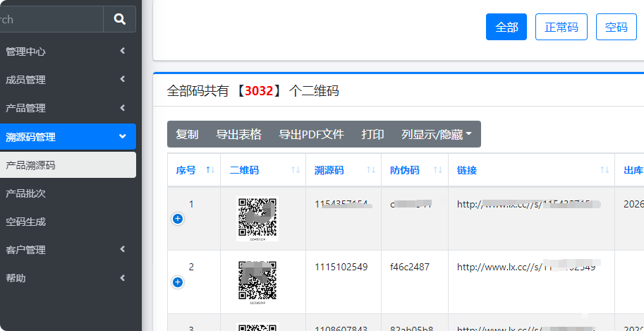Click the 溯源码 value 1115102549
Screen dimensions: 644x331
(341, 267)
